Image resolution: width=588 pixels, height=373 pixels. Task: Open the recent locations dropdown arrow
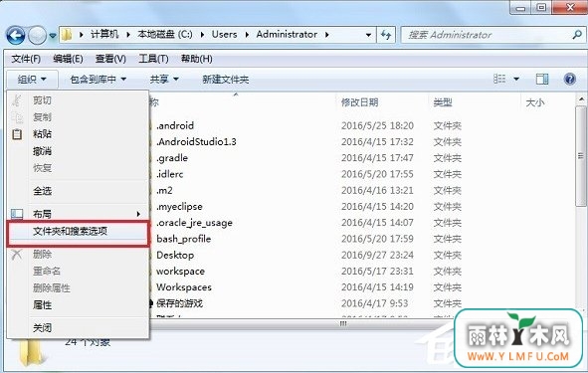[53, 36]
